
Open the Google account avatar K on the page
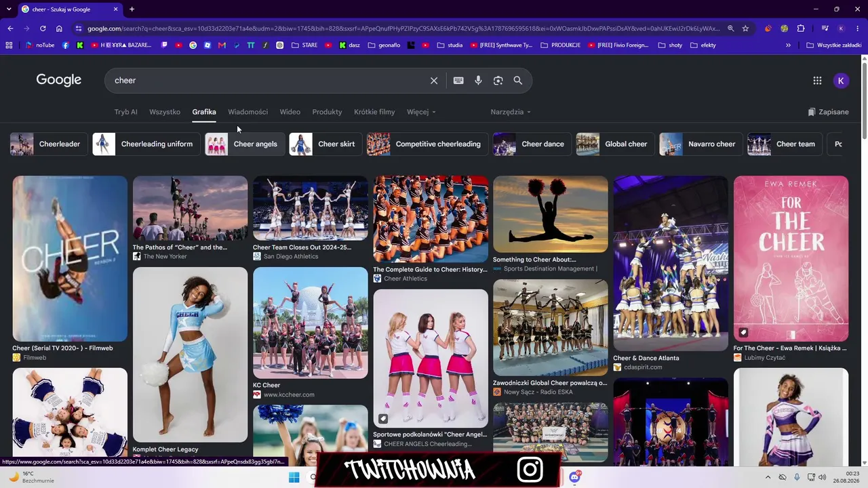[841, 81]
